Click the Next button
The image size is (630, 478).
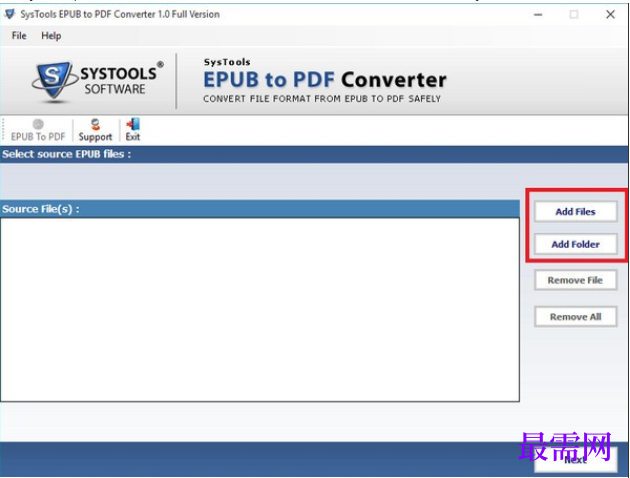point(575,460)
